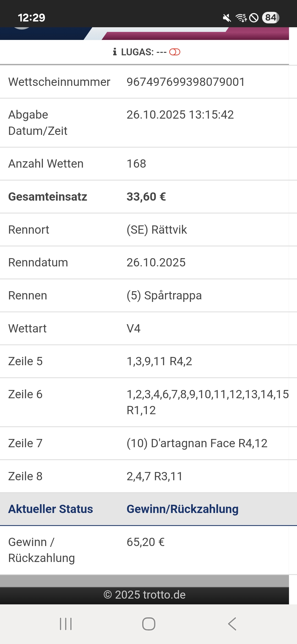This screenshot has width=297, height=644.
Task: Tap the Gesamteinsatz amount 33,60 €
Action: click(x=146, y=197)
